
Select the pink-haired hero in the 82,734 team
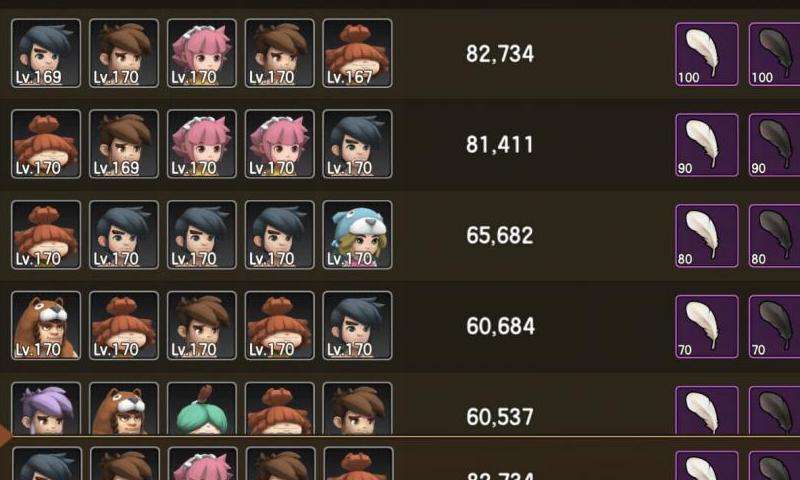(202, 53)
